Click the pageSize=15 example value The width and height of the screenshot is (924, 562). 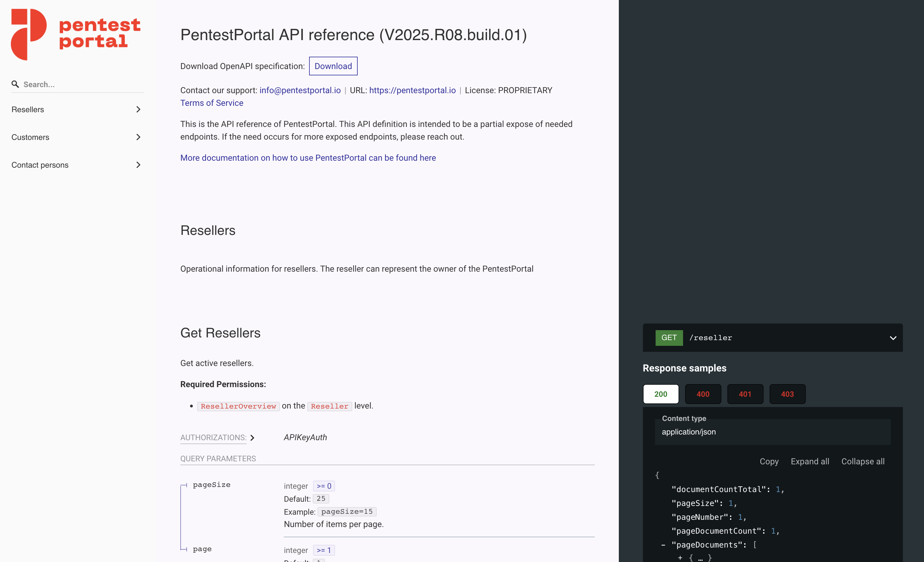(x=347, y=512)
